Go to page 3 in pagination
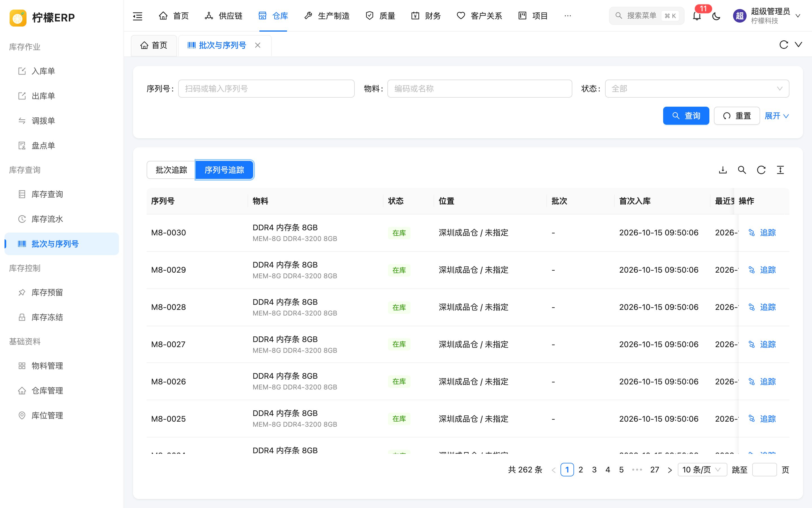 (594, 470)
